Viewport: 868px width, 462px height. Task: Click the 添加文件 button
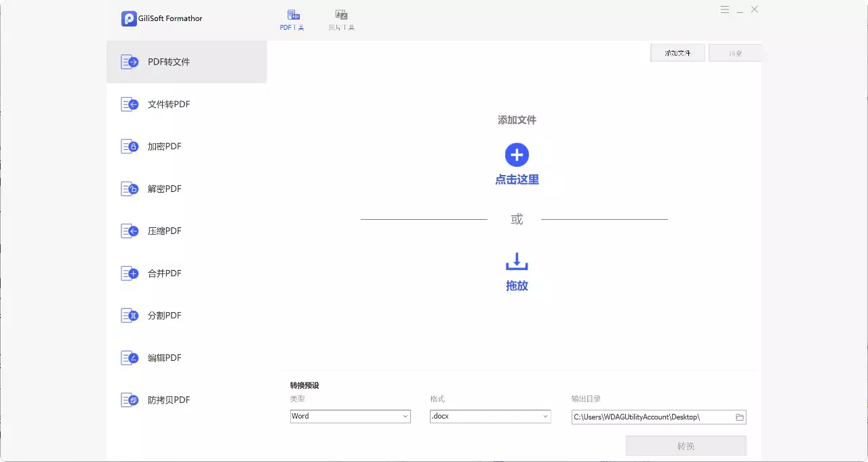(x=677, y=52)
